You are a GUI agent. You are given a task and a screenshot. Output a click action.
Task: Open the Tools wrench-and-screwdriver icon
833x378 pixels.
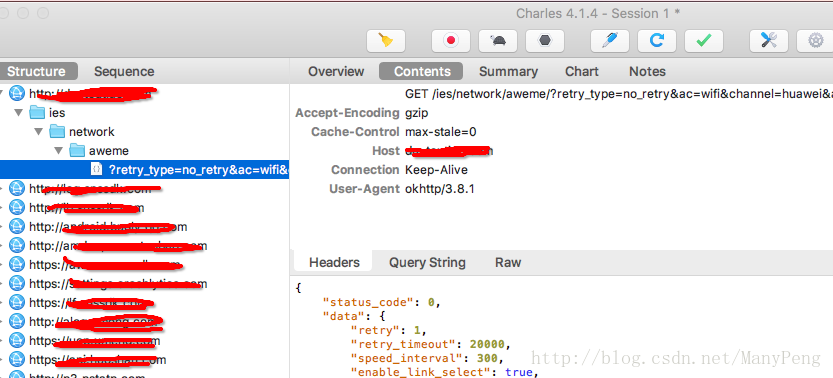coord(769,41)
